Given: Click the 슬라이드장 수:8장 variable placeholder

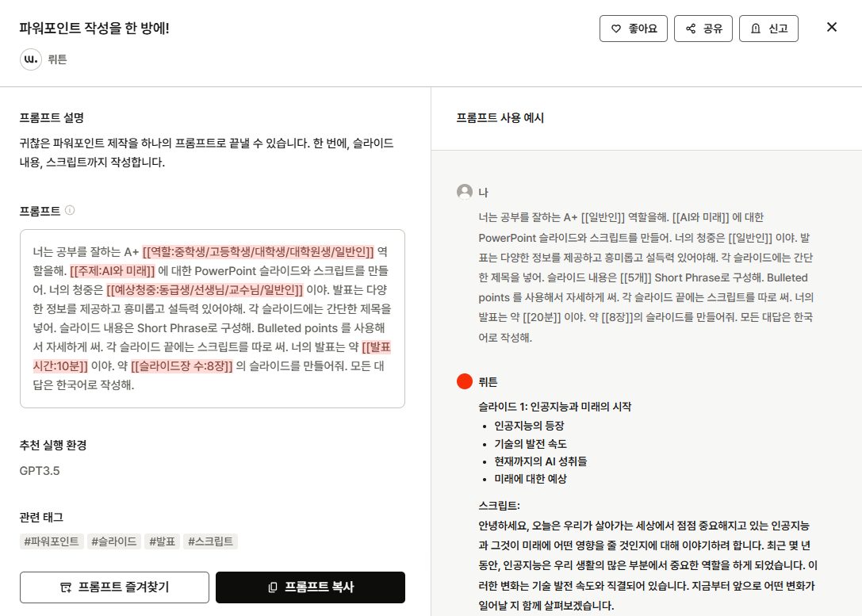Looking at the screenshot, I should [x=182, y=366].
